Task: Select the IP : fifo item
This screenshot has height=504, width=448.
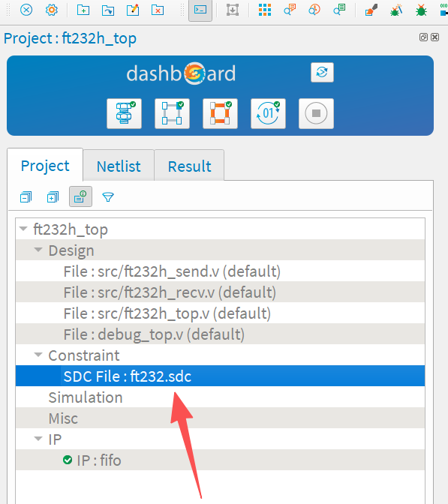Action: point(220,460)
